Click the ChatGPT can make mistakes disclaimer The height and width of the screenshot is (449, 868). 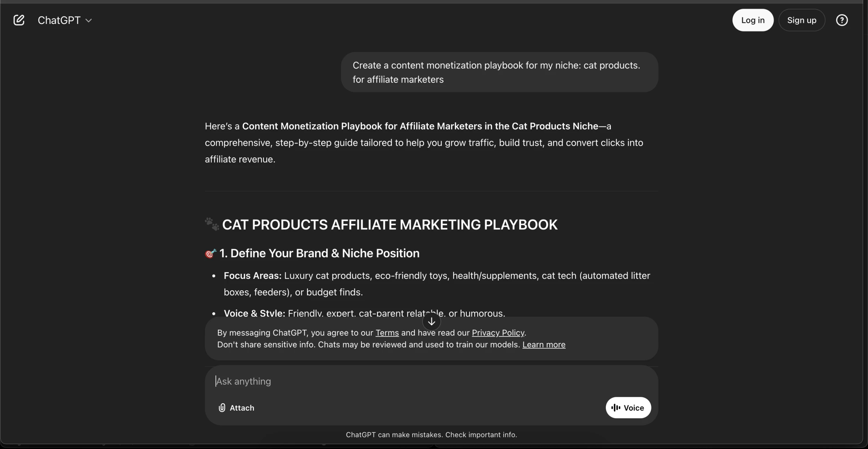pos(431,435)
